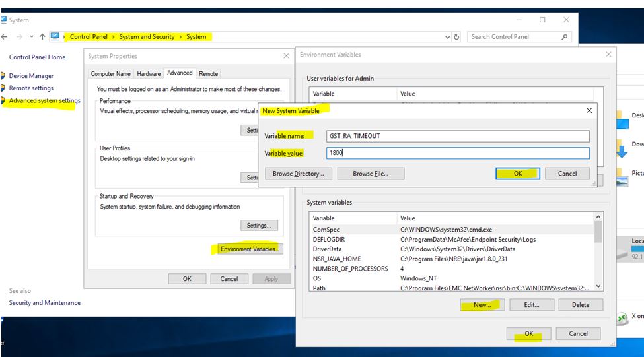Select the Remote tab

(208, 73)
